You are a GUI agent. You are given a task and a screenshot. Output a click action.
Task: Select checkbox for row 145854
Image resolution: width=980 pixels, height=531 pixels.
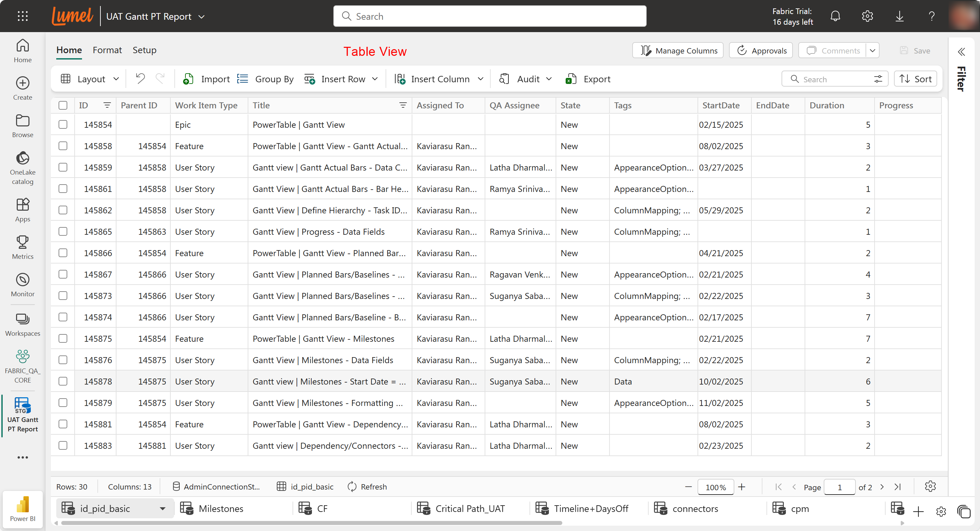[x=63, y=125]
